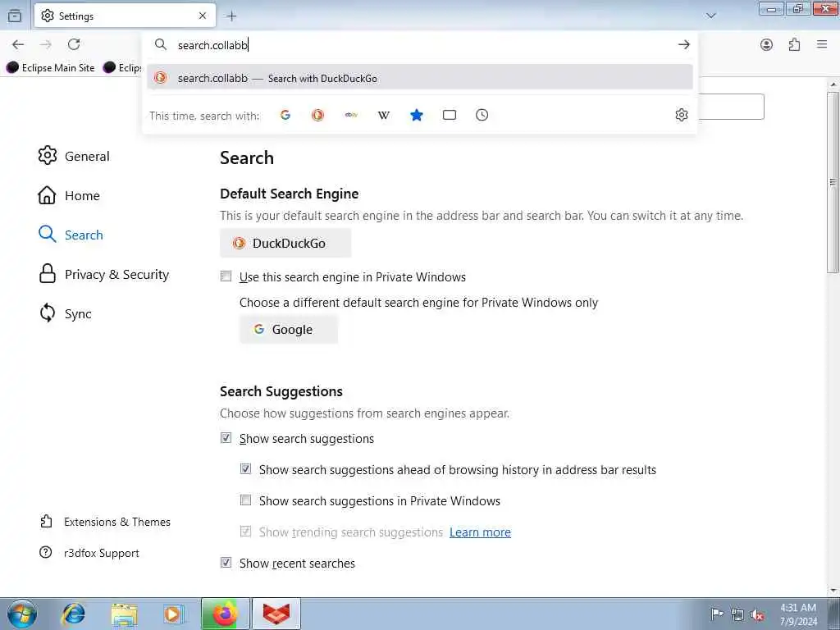Click the Find in Settings field
Image resolution: width=840 pixels, height=630 pixels.
731,107
